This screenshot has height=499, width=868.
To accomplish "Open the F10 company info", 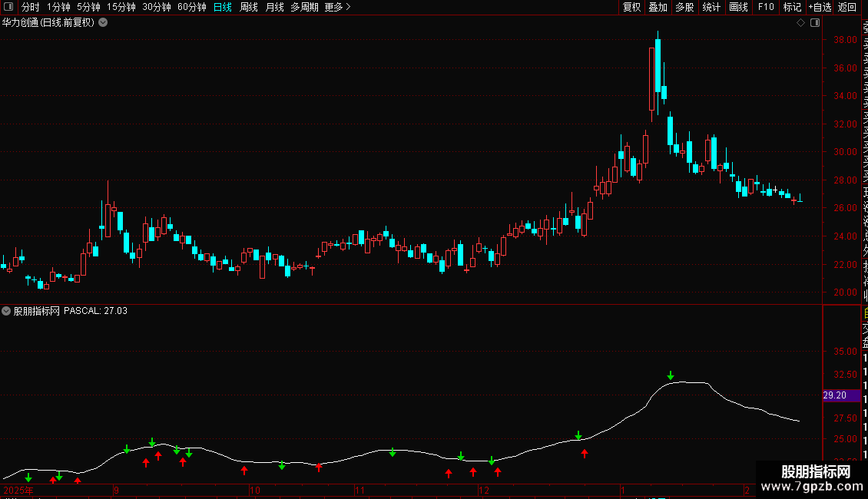I will (766, 7).
